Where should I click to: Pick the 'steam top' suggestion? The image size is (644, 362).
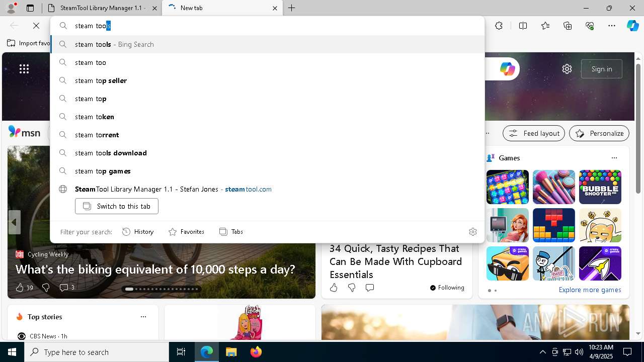point(267,99)
